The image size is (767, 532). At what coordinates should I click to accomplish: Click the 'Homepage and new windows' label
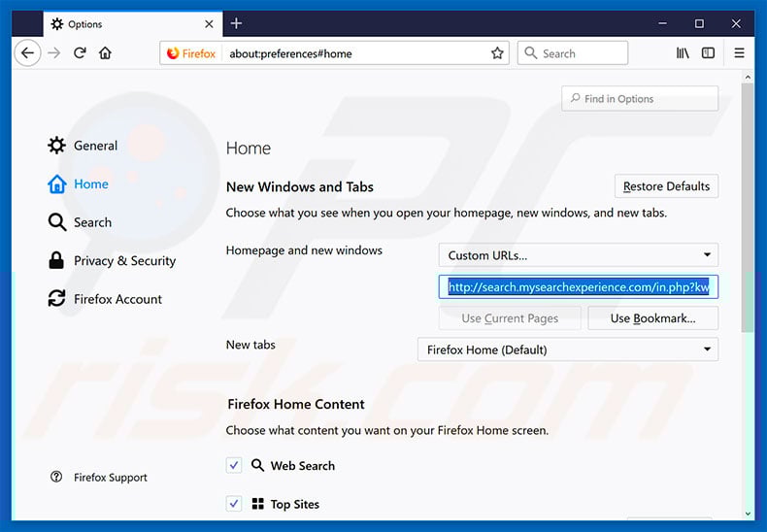(x=304, y=250)
